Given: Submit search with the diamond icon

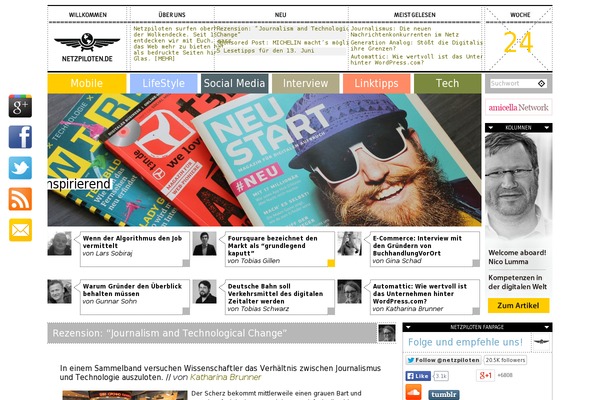Looking at the screenshot, I should click(x=541, y=83).
